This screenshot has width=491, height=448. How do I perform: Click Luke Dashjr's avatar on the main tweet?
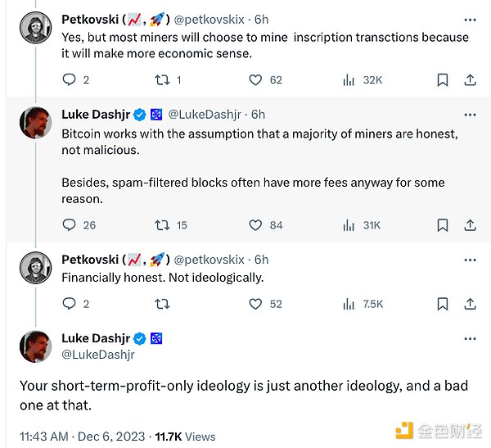pyautogui.click(x=35, y=346)
